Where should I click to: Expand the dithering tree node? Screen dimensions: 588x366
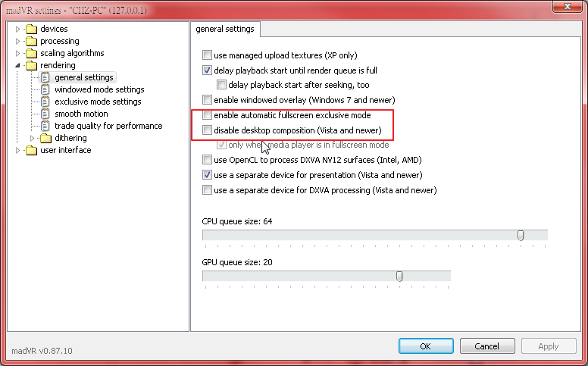tap(33, 138)
